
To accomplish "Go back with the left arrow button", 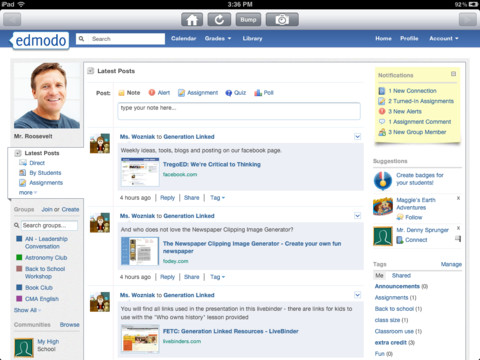I will tap(12, 20).
